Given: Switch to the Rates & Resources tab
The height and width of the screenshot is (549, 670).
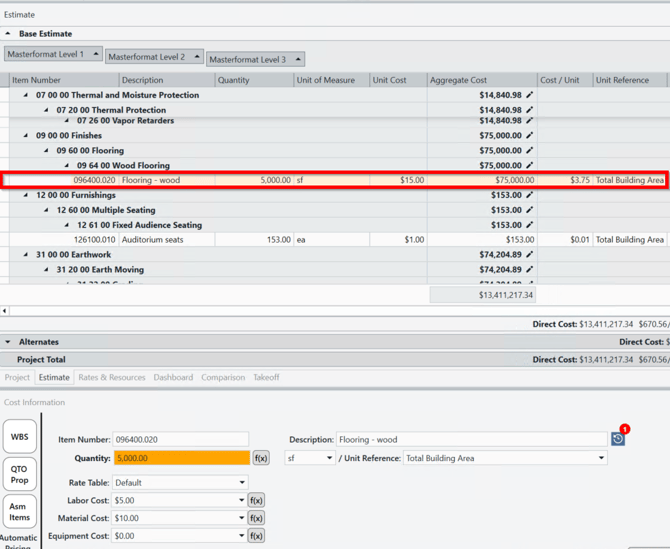Looking at the screenshot, I should [112, 378].
